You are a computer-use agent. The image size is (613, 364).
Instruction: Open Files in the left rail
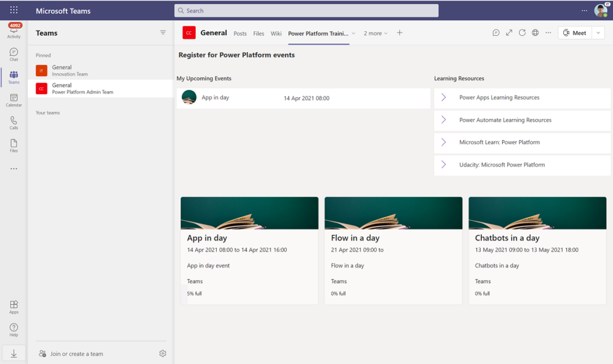pos(13,145)
